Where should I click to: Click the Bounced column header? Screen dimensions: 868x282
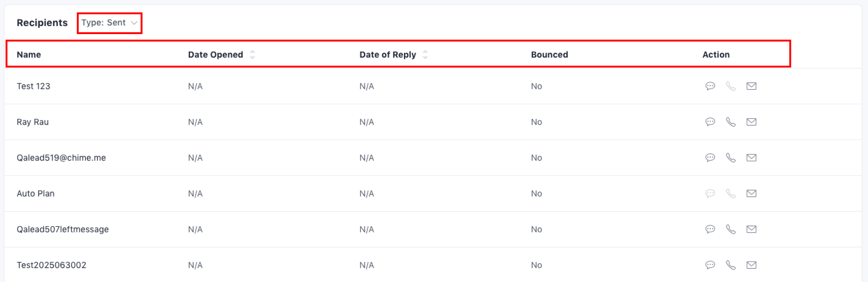(549, 55)
